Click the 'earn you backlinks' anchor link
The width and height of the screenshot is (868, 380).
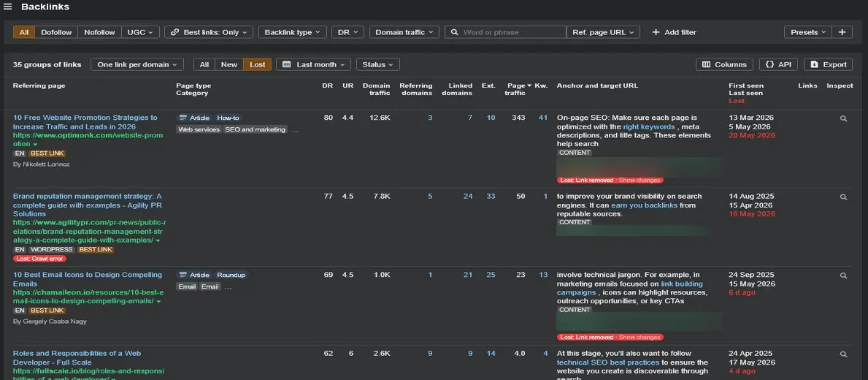click(x=645, y=205)
